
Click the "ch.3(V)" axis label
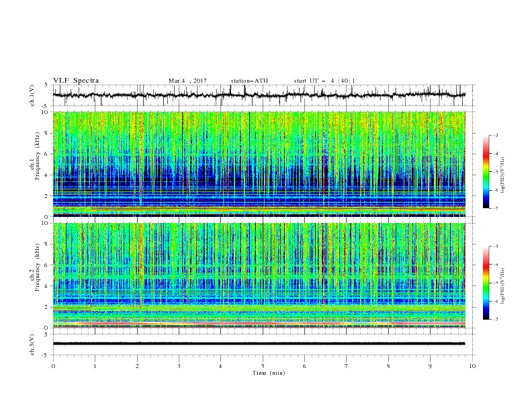(32, 345)
